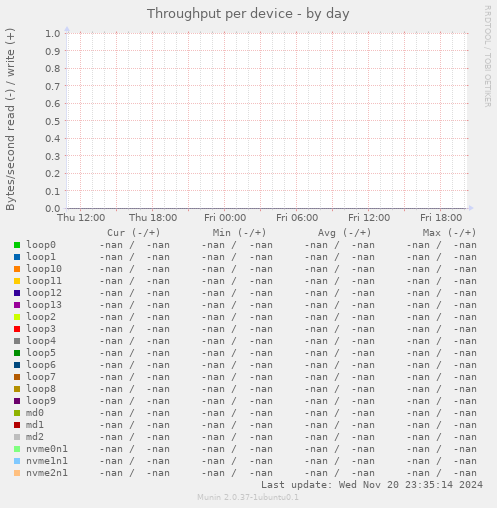Click the nvme1n1 light blue swatch
The width and height of the screenshot is (497, 508).
coord(17,461)
